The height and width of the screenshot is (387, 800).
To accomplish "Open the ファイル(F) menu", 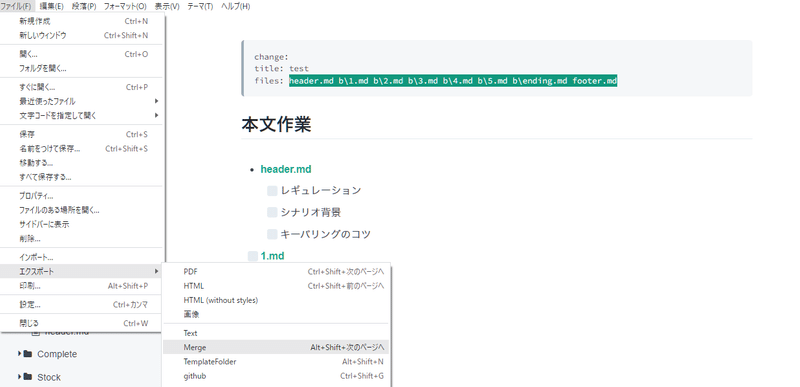I will (x=16, y=7).
